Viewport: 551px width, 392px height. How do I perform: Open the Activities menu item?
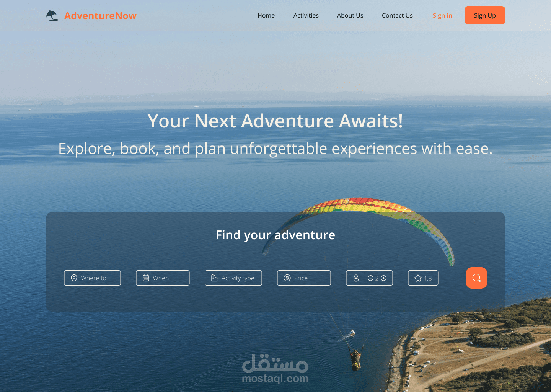click(306, 15)
